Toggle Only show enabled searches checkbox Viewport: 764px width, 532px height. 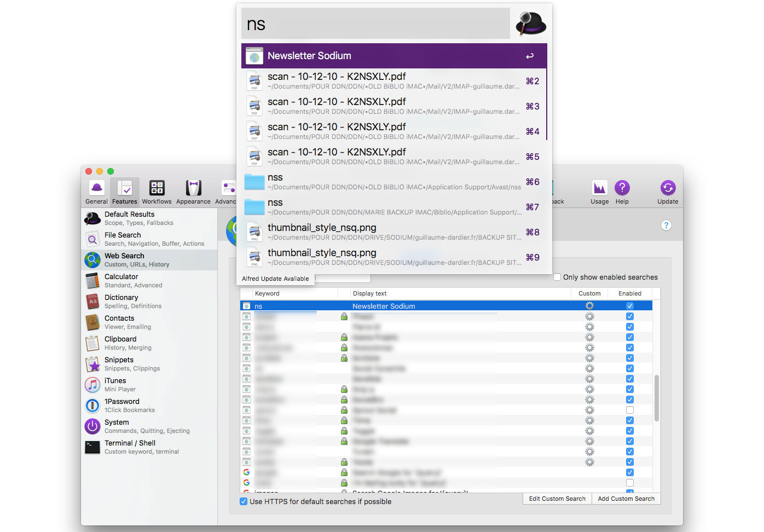[557, 277]
